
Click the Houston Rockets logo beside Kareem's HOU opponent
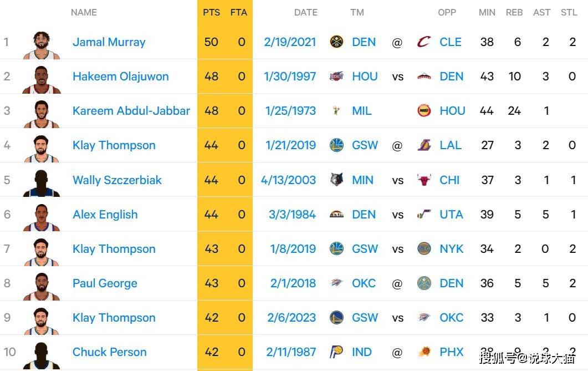click(x=424, y=110)
